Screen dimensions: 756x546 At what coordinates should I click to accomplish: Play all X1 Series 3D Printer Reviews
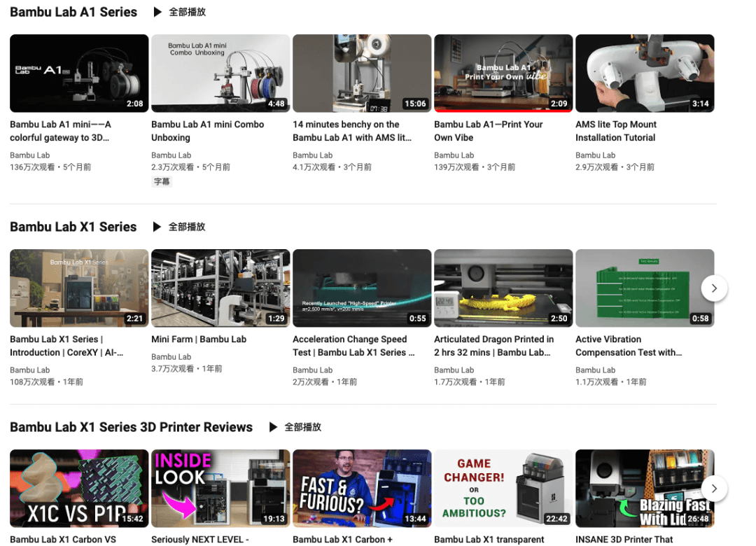(x=295, y=427)
